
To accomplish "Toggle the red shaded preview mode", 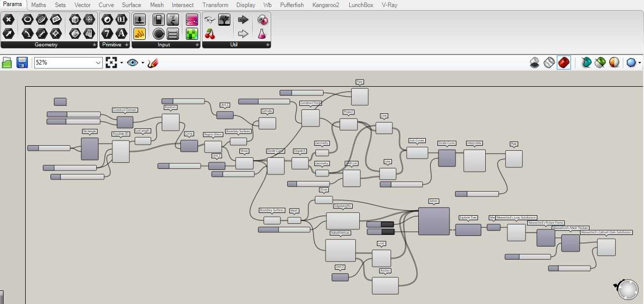I will point(564,63).
